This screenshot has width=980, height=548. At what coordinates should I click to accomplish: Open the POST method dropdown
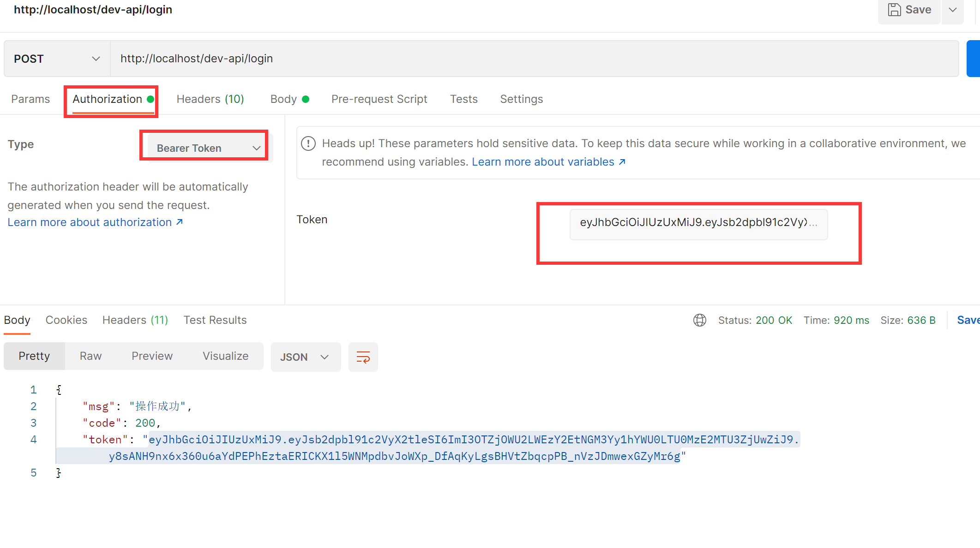[57, 59]
